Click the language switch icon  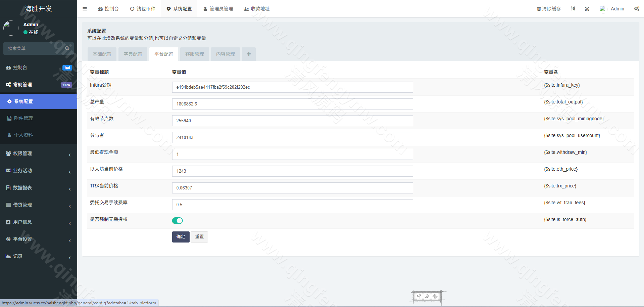click(573, 9)
